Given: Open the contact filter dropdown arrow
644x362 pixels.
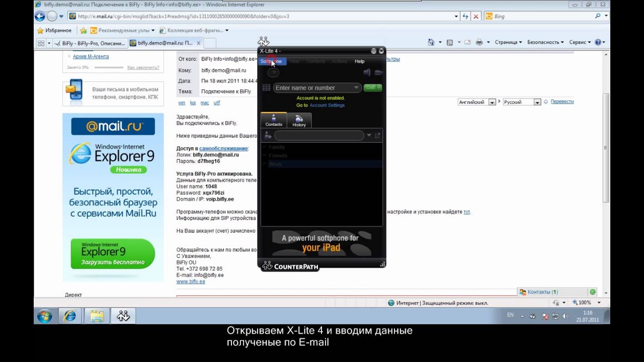Looking at the screenshot, I should pos(369,135).
